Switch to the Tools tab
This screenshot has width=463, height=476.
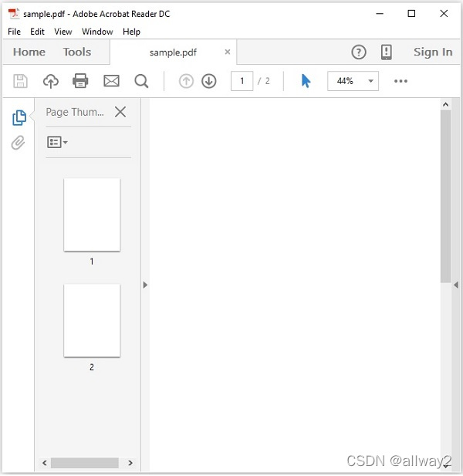77,52
